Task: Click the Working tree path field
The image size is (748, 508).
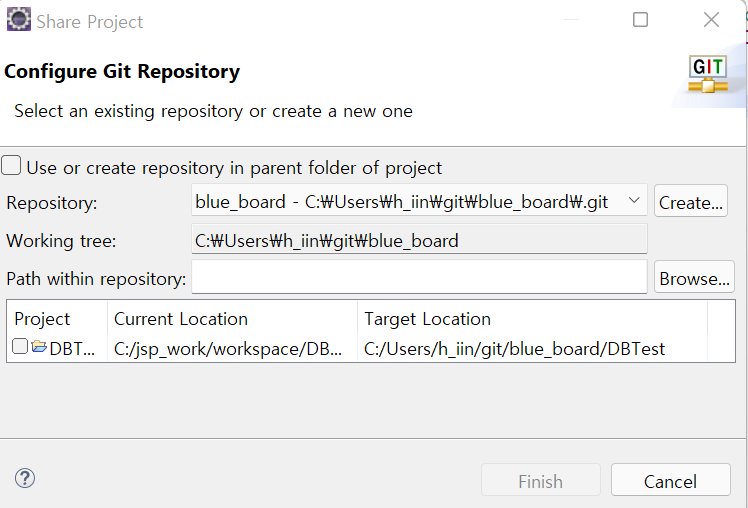Action: point(419,239)
